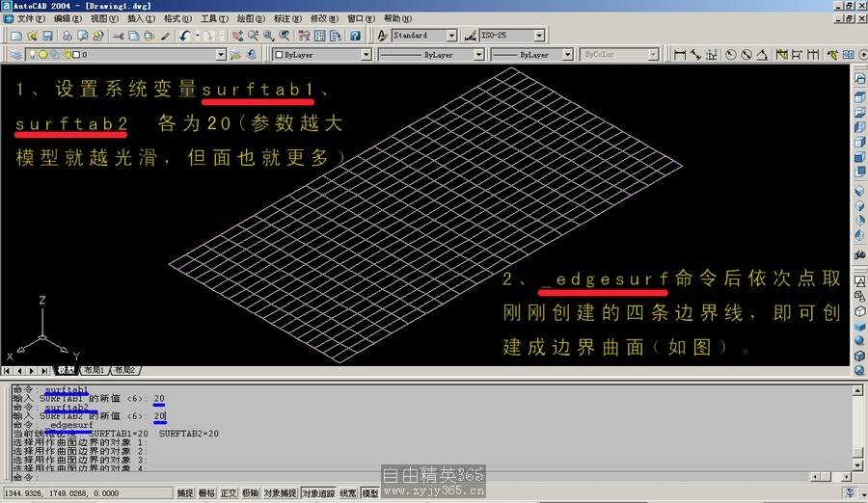
Task: Click the Cut scissors icon
Action: (x=118, y=36)
